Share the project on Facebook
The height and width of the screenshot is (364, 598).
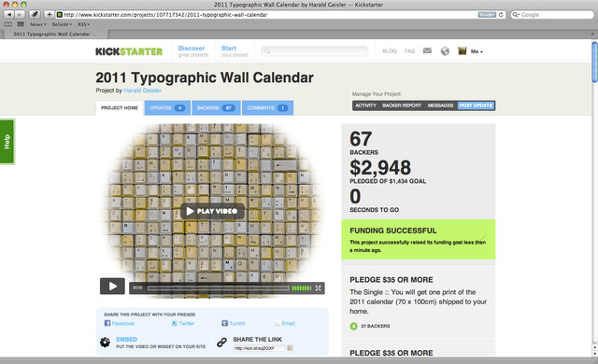(120, 323)
